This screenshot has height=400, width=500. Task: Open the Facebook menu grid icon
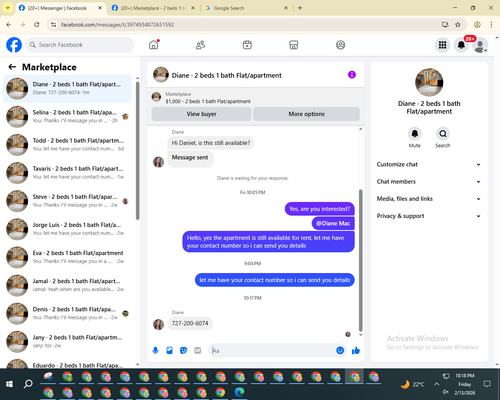442,45
